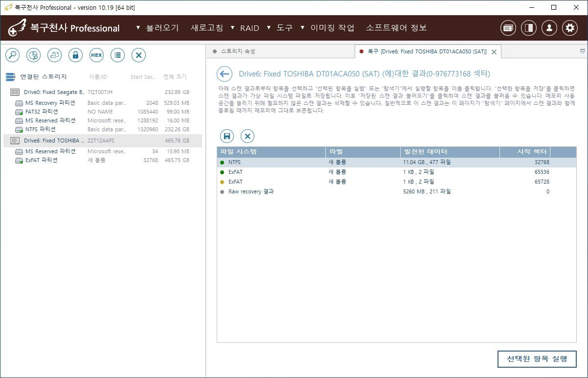
Task: Select ExFAT result starting at sector 65536
Action: 397,172
